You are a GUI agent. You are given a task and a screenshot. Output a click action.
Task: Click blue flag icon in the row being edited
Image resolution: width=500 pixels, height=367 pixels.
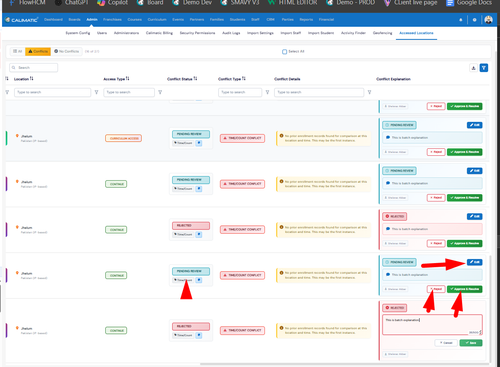coord(199,335)
